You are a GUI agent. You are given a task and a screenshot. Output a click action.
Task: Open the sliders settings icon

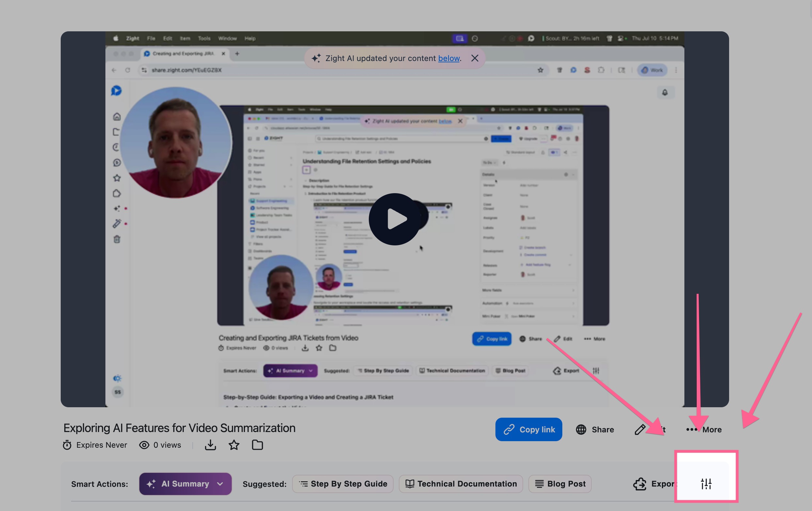tap(706, 484)
